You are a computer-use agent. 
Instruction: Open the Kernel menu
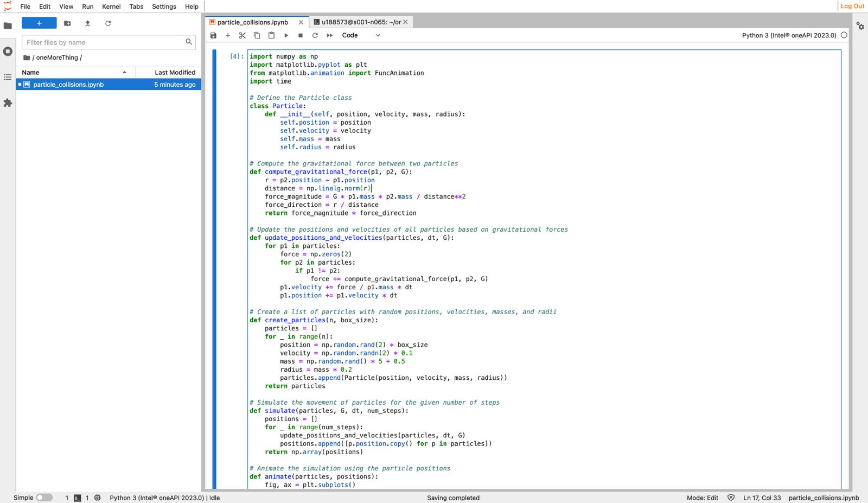111,7
